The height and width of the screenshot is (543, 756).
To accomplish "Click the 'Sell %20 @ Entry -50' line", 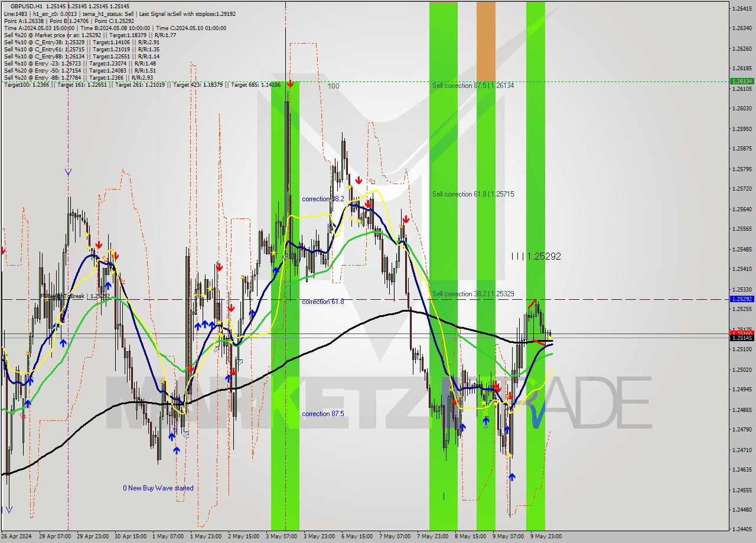I will (x=80, y=71).
